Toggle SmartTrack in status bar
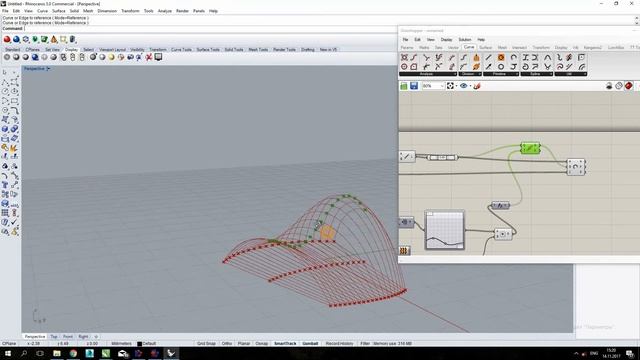 285,344
